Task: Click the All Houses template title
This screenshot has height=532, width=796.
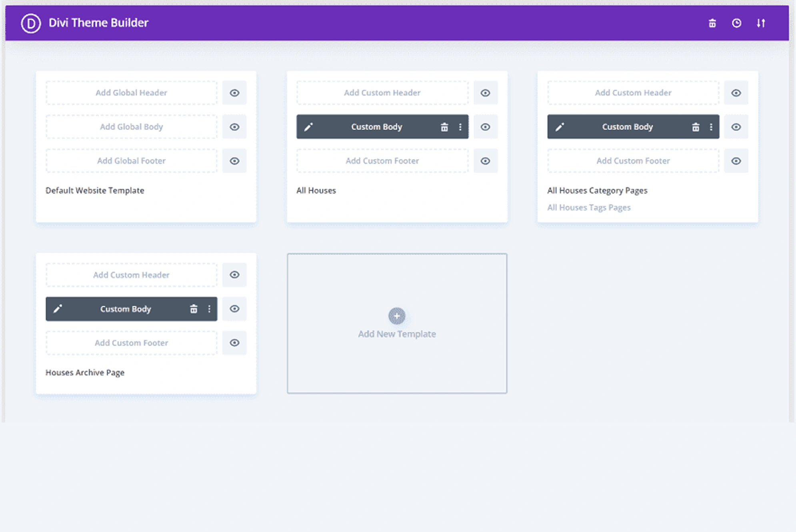Action: click(x=316, y=191)
